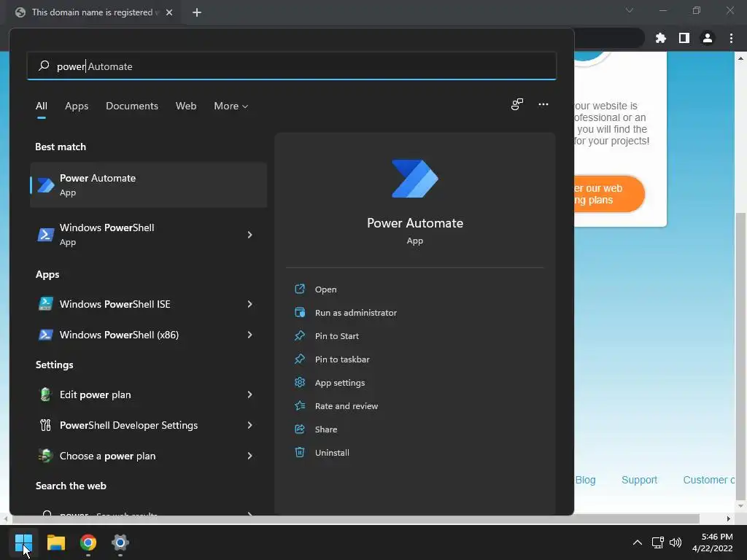
Task: Click the Chrome profile avatar icon
Action: [708, 38]
